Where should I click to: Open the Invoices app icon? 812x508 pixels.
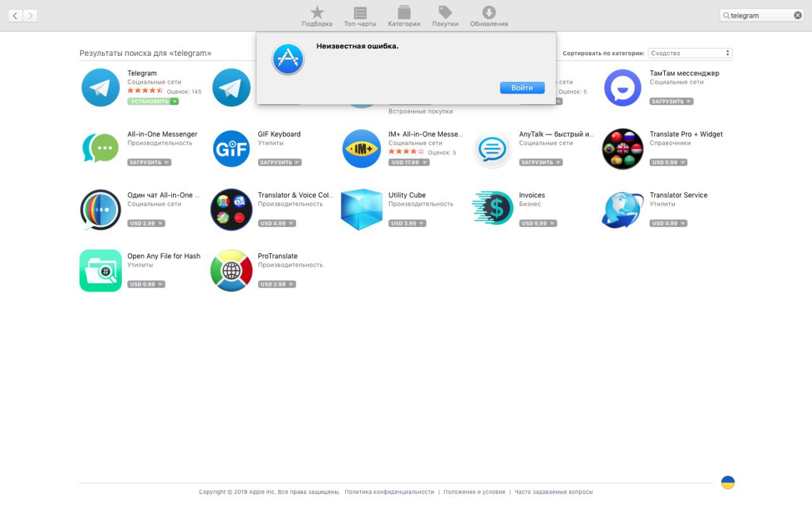tap(493, 208)
